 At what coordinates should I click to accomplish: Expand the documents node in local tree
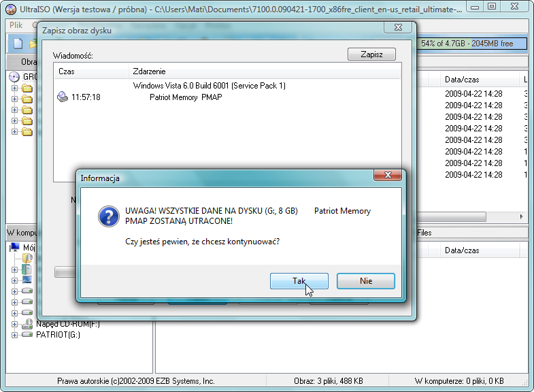coord(14,269)
